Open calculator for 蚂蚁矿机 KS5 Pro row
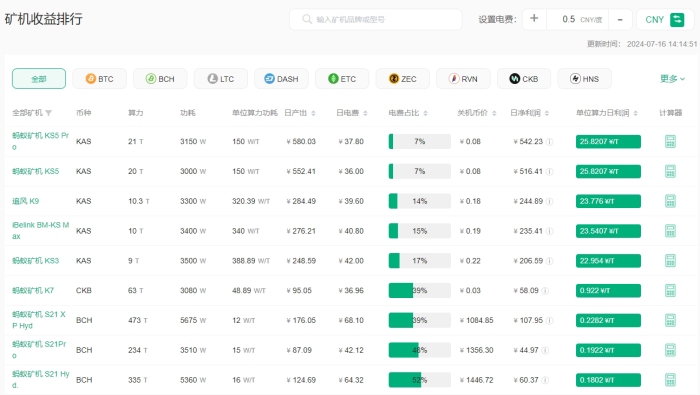 [670, 141]
